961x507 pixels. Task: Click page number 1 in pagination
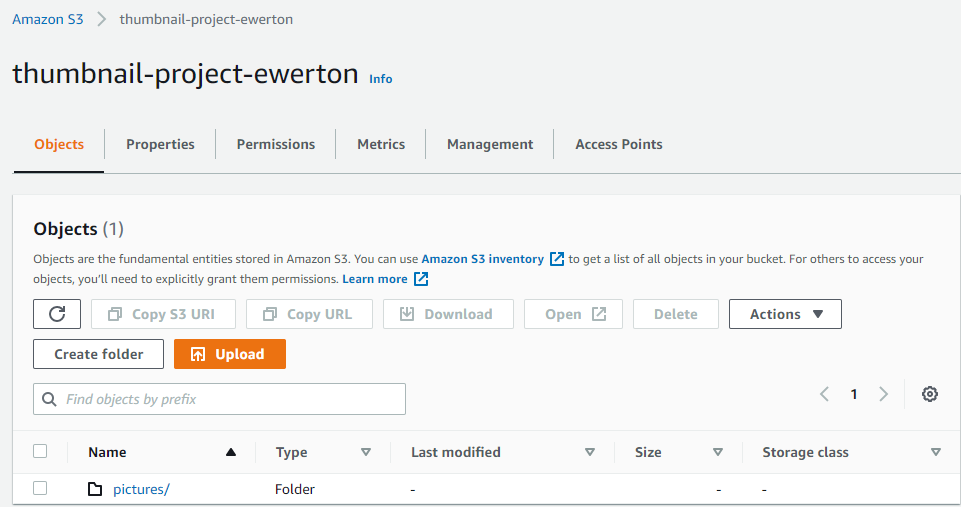[x=854, y=394]
